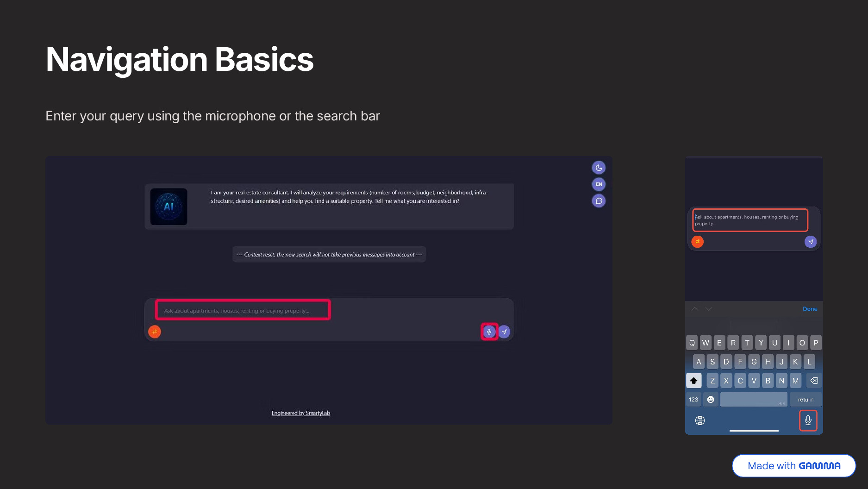Click the AI consultant avatar

tap(169, 207)
